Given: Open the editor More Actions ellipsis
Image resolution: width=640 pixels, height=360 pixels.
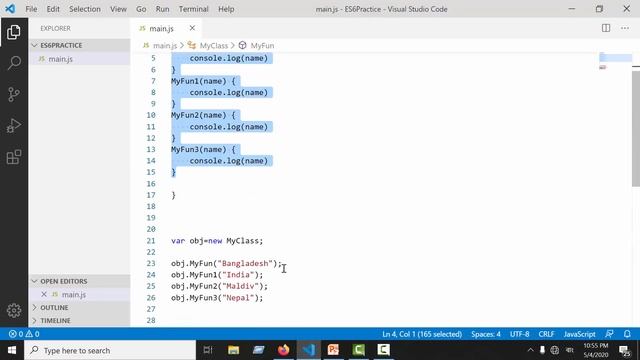Looking at the screenshot, I should tap(625, 28).
